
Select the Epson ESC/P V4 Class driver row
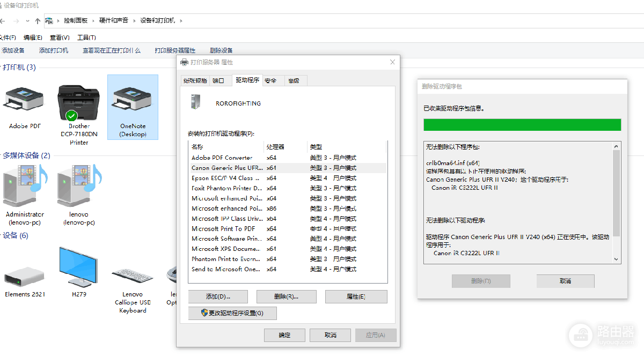point(288,178)
